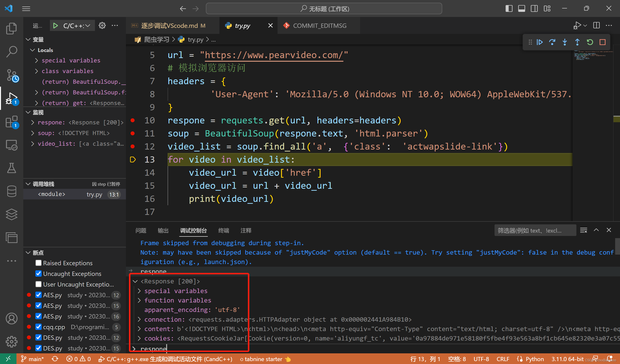Stop debugging with the red square
The width and height of the screenshot is (620, 364).
[602, 42]
